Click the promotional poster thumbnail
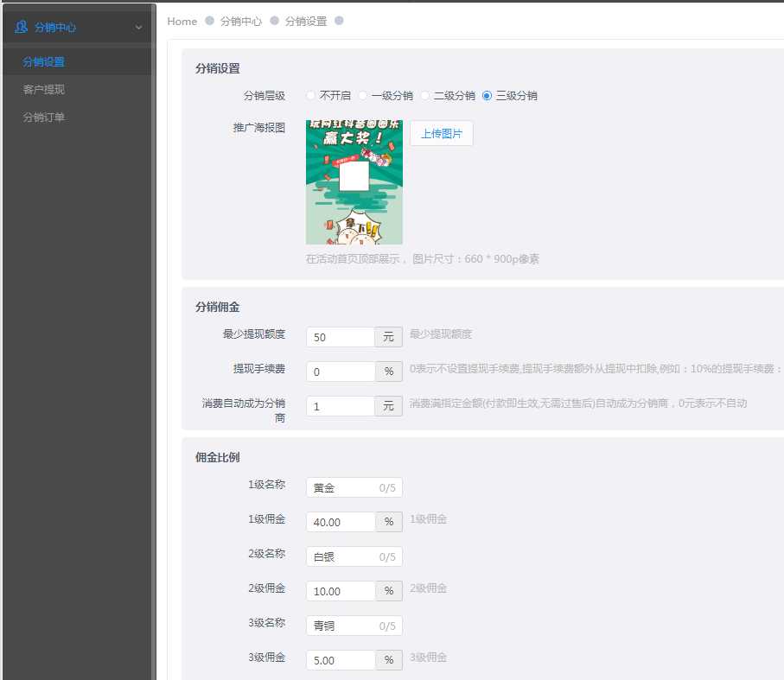This screenshot has height=680, width=784. tap(354, 181)
